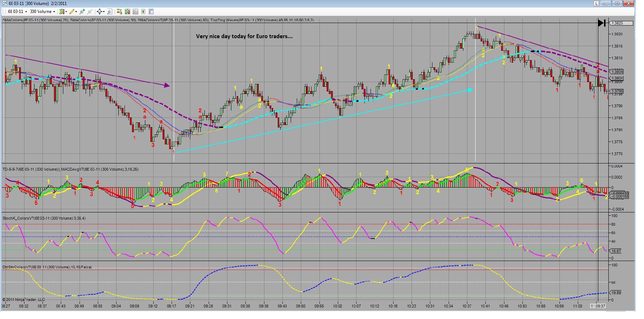Click the 1:09:37 time marker on axis
This screenshot has width=644, height=319.
coord(598,306)
